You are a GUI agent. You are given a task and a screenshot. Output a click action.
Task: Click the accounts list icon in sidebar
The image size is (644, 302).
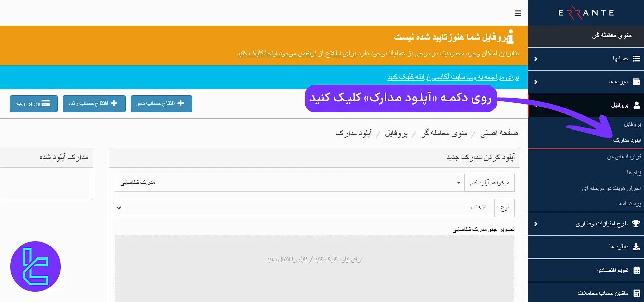[x=634, y=58]
